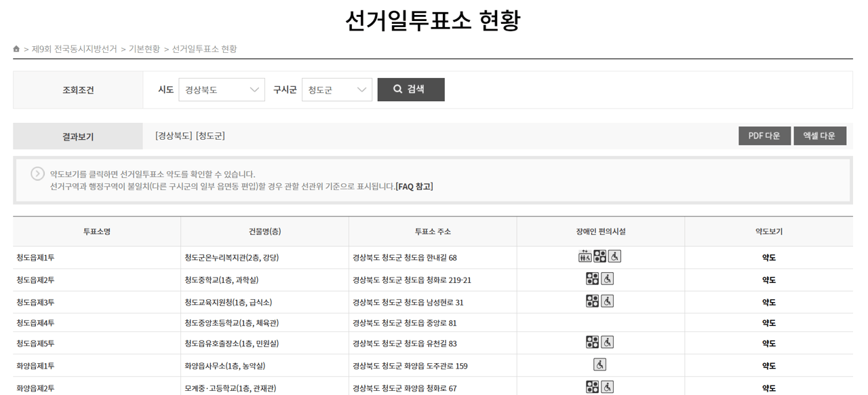Click building 청도읍유호출장소(1층, 민원실)
This screenshot has height=395, width=868.
pos(232,343)
